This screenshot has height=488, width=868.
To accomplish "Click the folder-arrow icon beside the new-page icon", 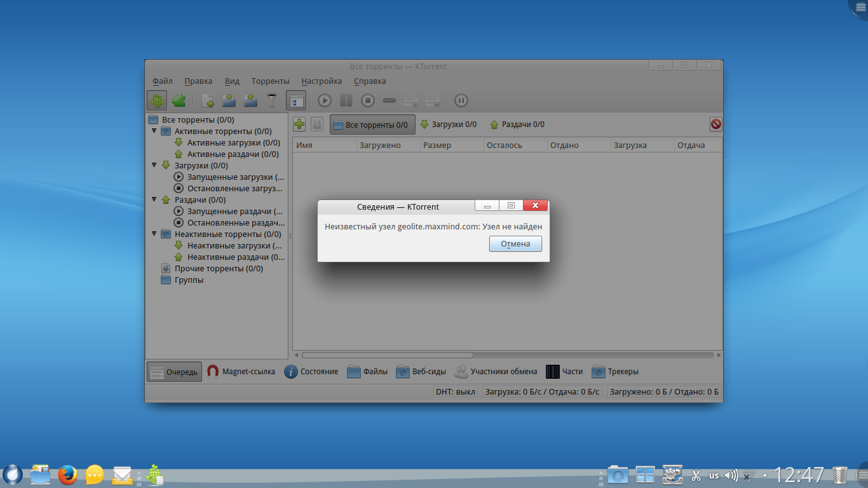I will point(229,100).
